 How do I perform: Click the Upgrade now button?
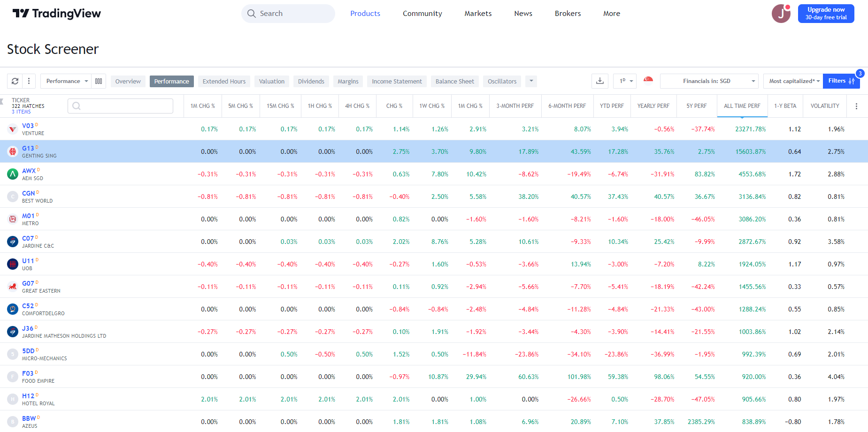coord(825,13)
